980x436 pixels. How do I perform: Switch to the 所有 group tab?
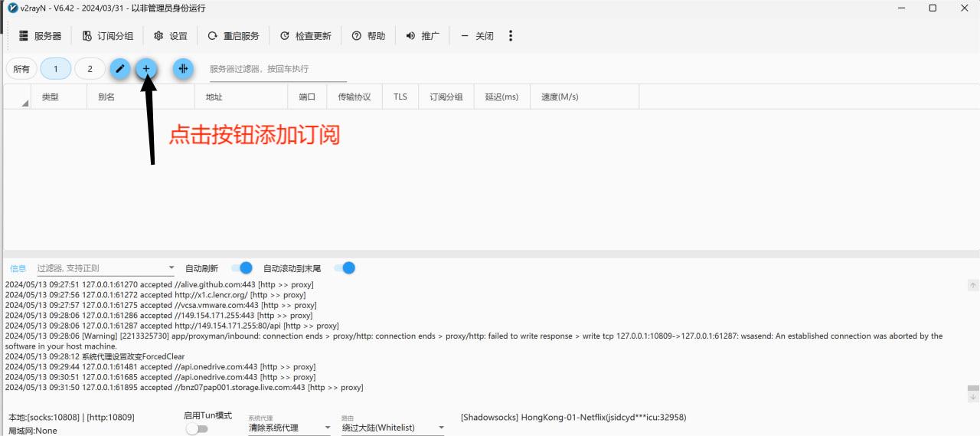pyautogui.click(x=21, y=69)
